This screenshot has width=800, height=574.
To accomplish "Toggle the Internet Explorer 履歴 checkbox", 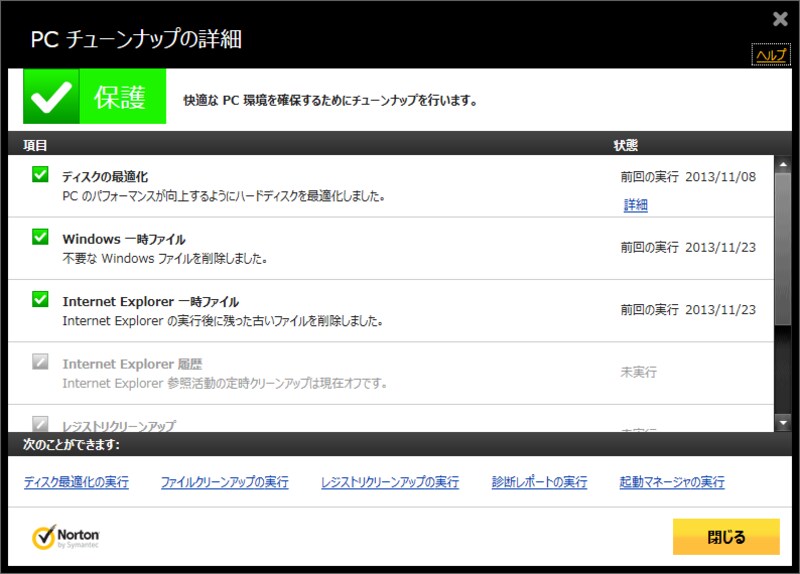I will coord(40,362).
